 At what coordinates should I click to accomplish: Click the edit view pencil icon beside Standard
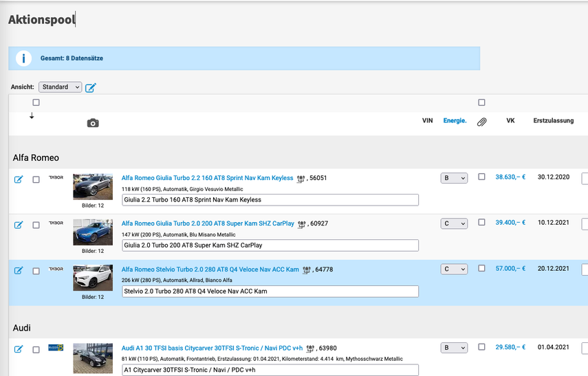[x=91, y=87]
